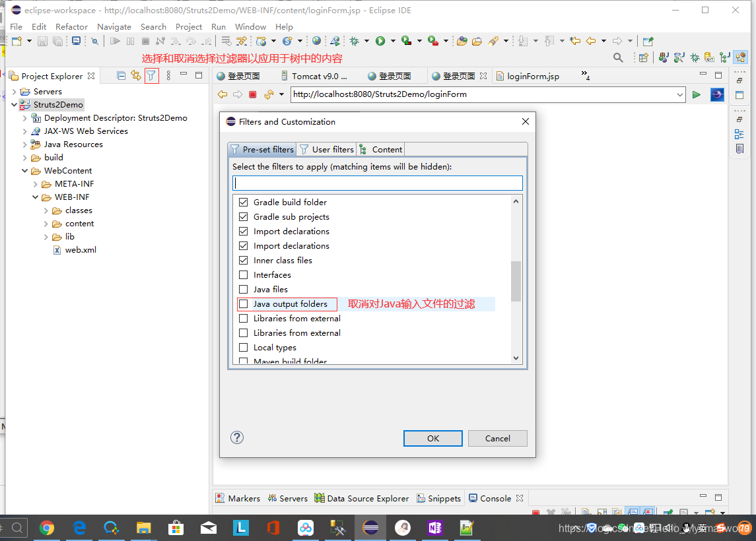Click the filter text input field
The image size is (756, 541).
[377, 182]
